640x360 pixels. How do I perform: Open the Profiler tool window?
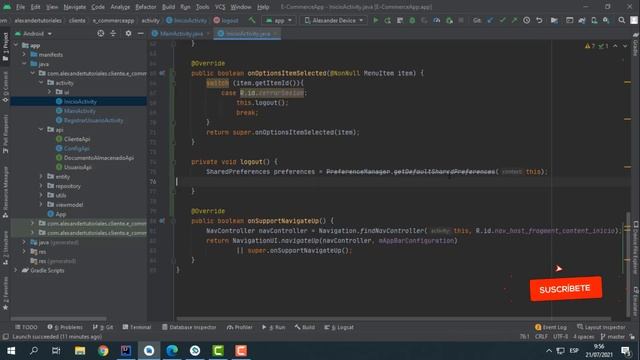(240, 327)
